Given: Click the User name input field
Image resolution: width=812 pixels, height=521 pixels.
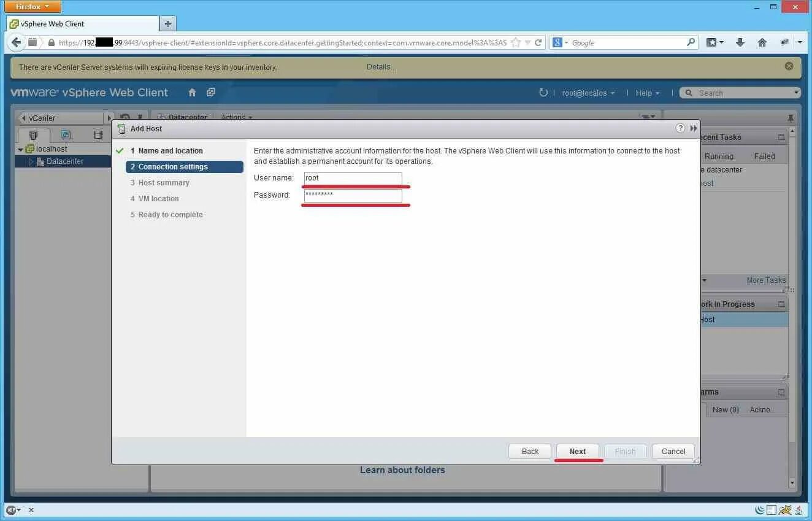Looking at the screenshot, I should coord(353,178).
